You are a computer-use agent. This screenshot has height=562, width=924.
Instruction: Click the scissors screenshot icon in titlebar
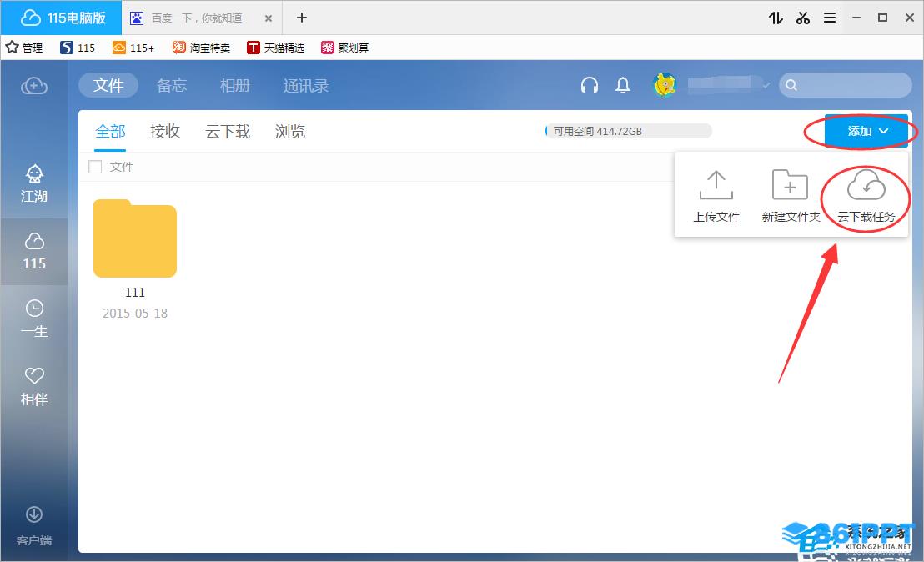[802, 18]
